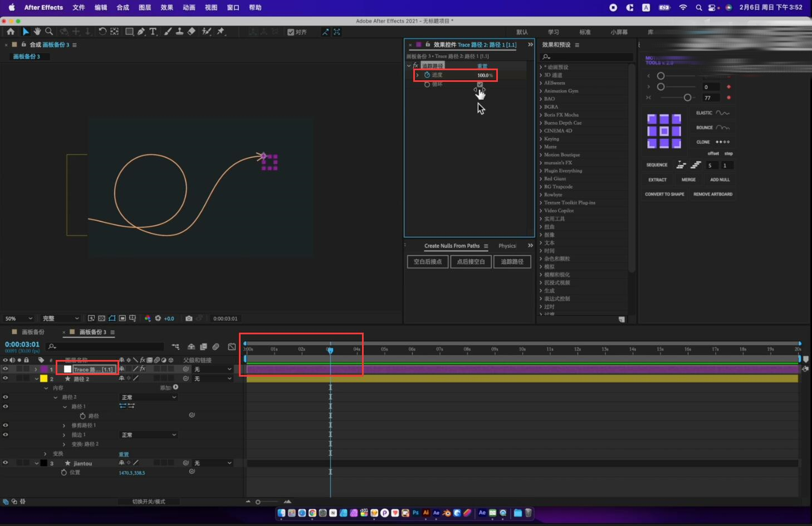Viewport: 812px width, 526px height.
Task: Expand the Animation Gym effects folder
Action: tap(541, 91)
